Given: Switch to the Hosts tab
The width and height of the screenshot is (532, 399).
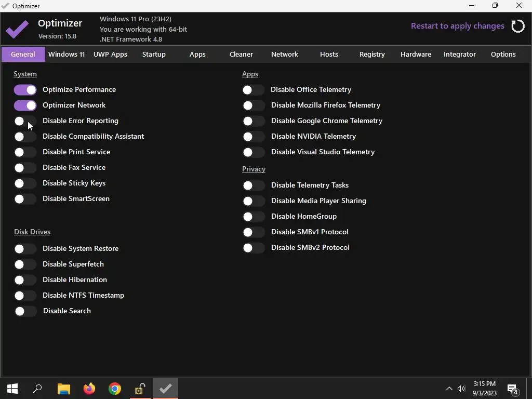Looking at the screenshot, I should tap(329, 54).
